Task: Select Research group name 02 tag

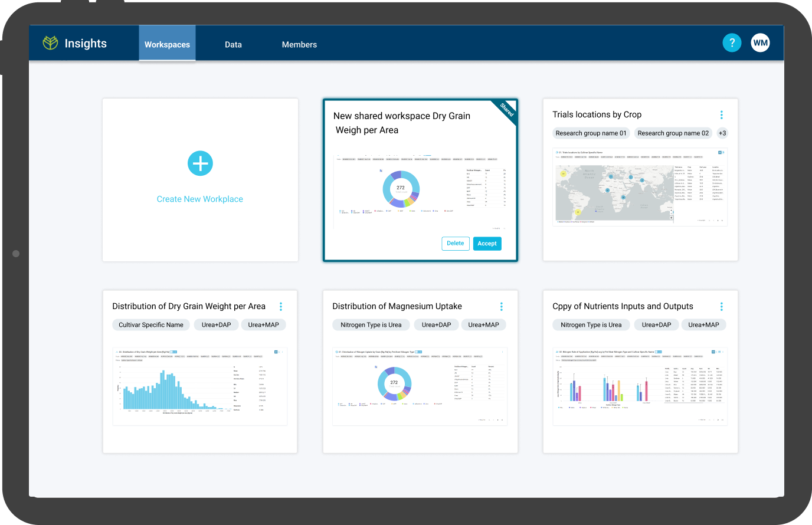Action: pos(673,133)
